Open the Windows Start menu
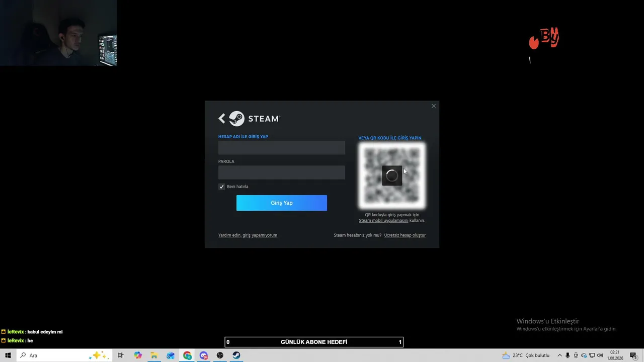Image resolution: width=644 pixels, height=362 pixels. click(8, 355)
